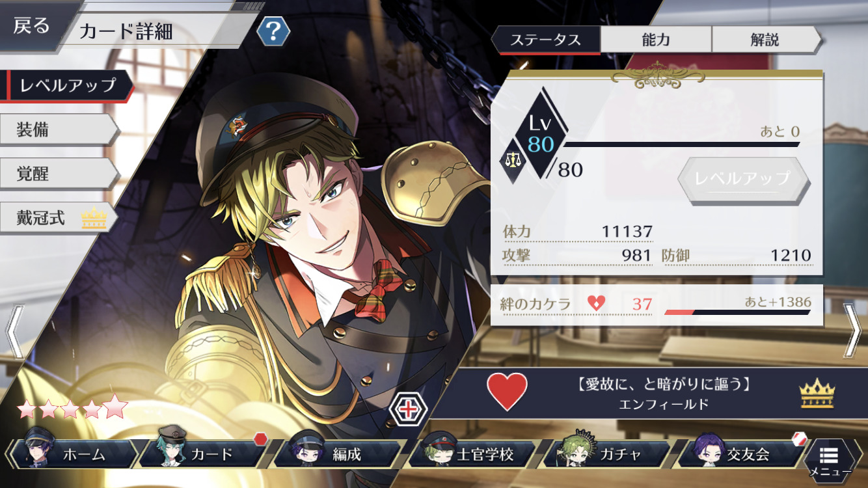This screenshot has width=868, height=488.
Task: Tap the red plus hexagon icon
Action: [407, 409]
